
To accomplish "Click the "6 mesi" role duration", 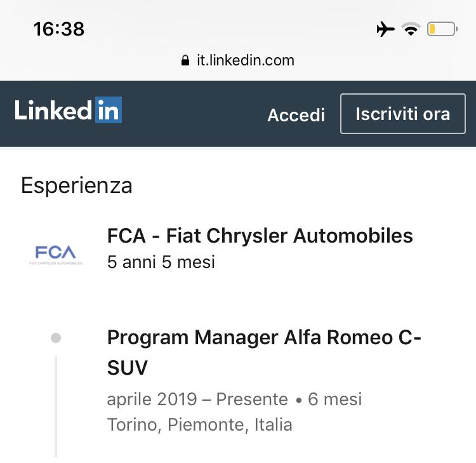I will (x=335, y=399).
